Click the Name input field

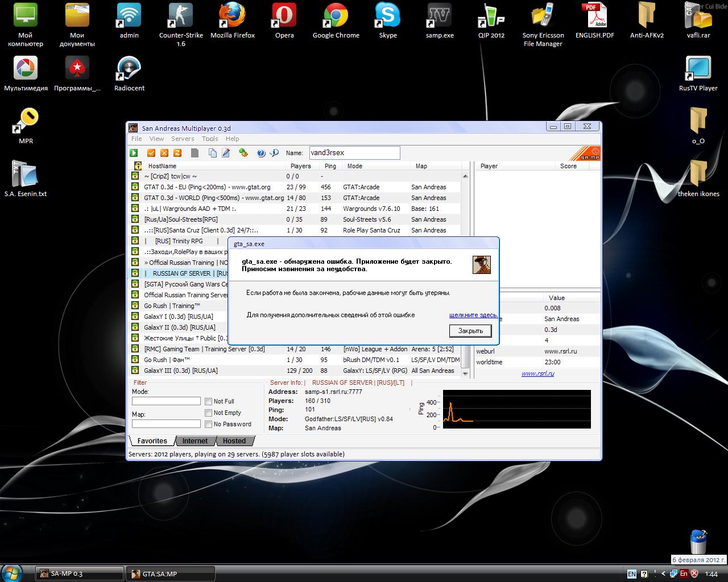(x=354, y=153)
